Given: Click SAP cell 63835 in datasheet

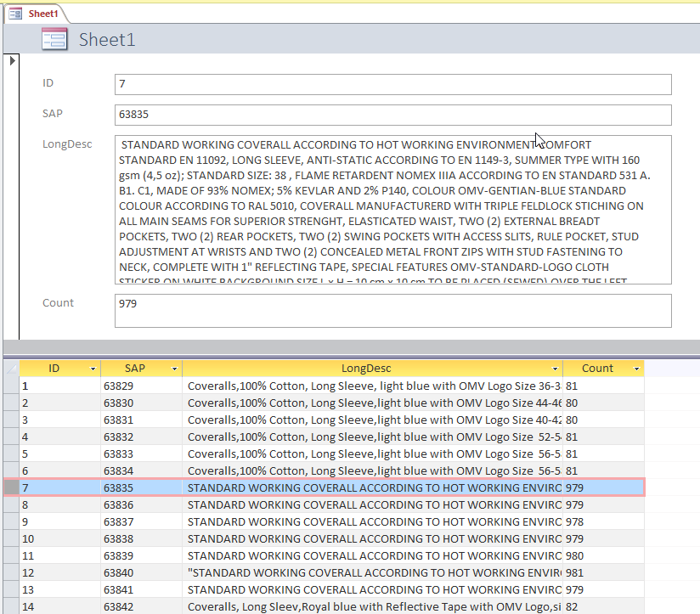Looking at the screenshot, I should tap(142, 487).
